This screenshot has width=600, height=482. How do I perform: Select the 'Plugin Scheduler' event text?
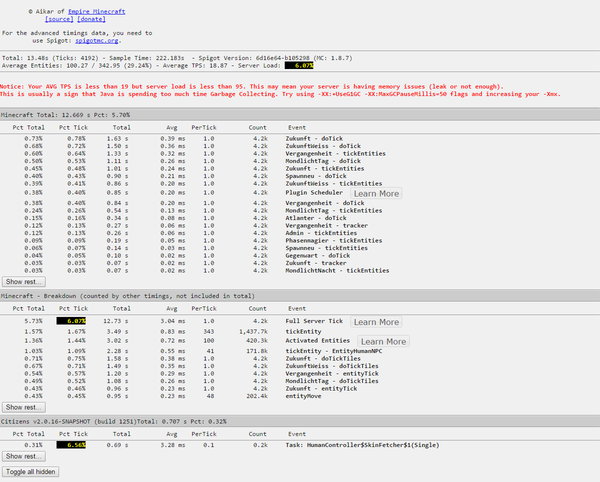point(314,193)
